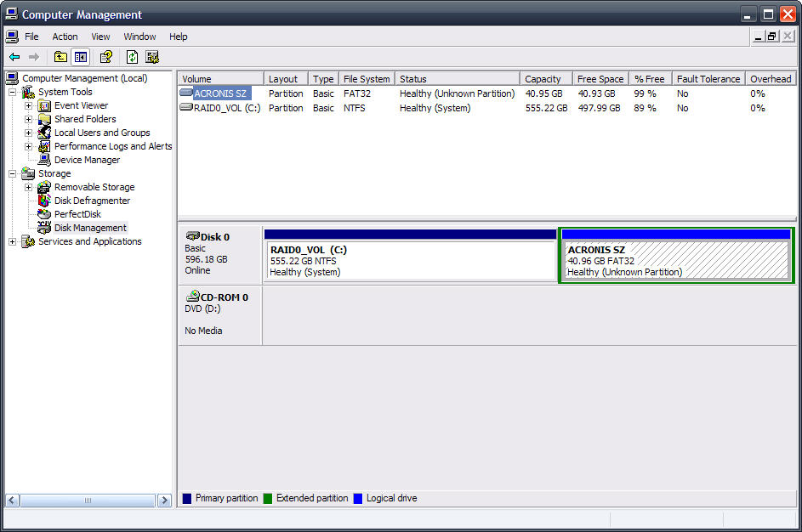Viewport: 802px width, 532px height.
Task: Expand Services and Applications node
Action: click(x=12, y=241)
